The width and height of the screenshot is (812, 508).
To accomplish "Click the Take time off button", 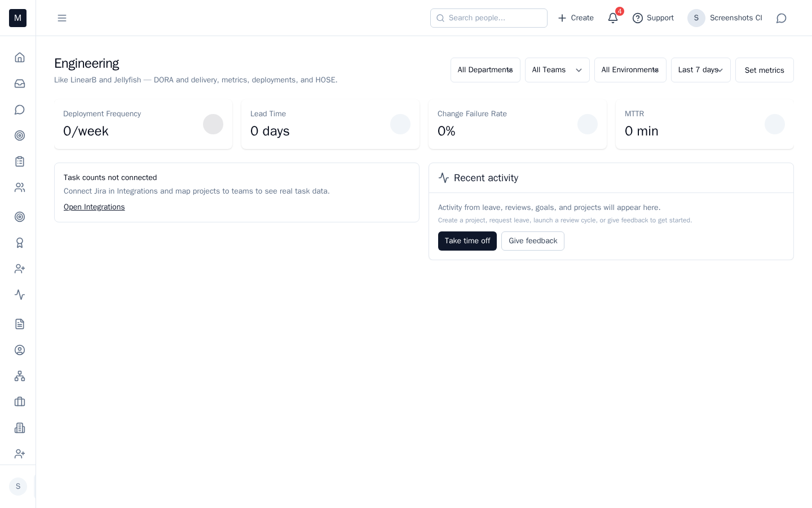I will pos(467,241).
